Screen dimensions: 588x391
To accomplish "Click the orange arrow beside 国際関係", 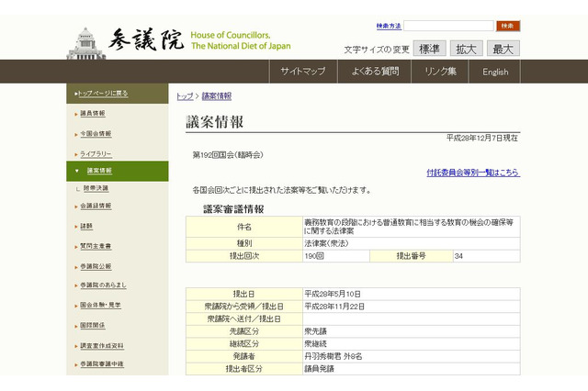I will point(76,326).
